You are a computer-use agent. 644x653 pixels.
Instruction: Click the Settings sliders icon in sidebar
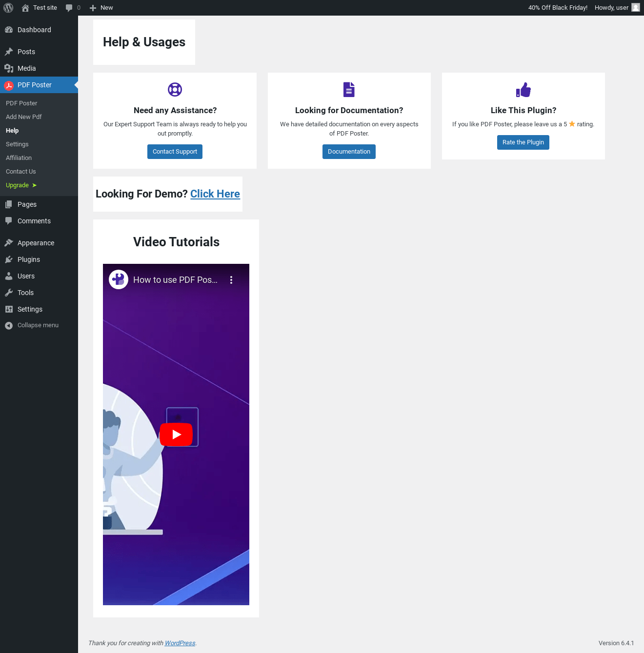(9, 309)
